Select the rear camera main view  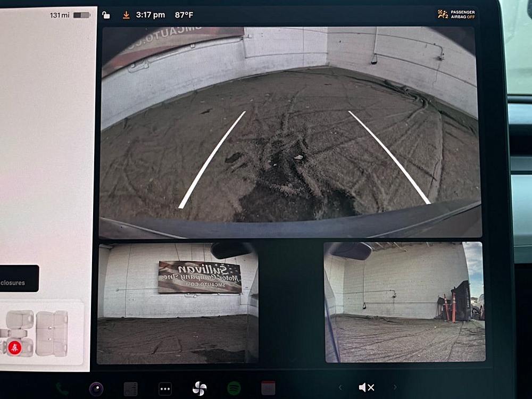click(x=290, y=132)
